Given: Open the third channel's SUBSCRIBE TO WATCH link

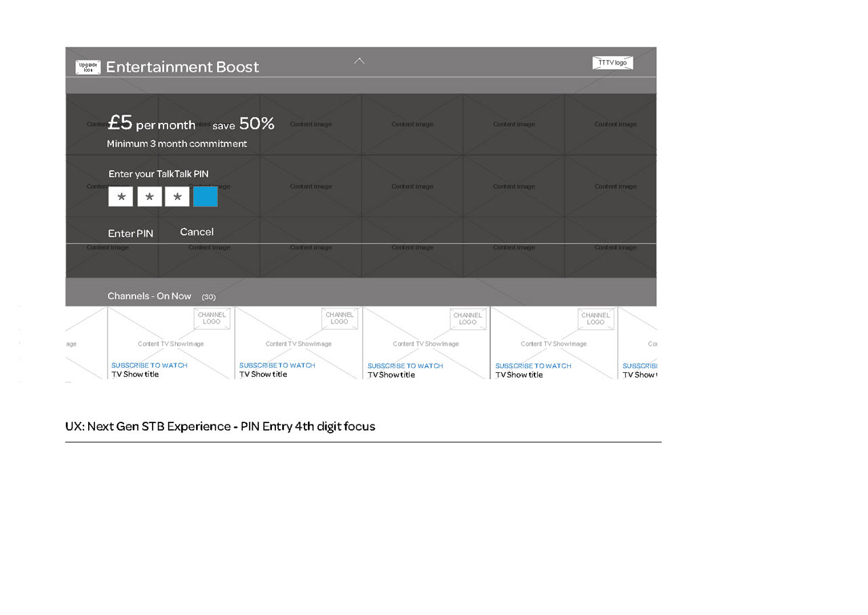Looking at the screenshot, I should pyautogui.click(x=406, y=366).
